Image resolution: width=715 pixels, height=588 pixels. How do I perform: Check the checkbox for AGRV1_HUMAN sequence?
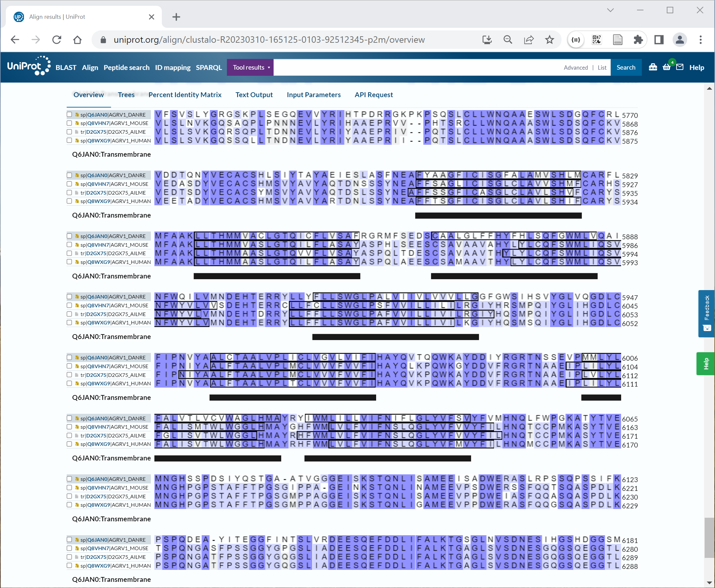[69, 141]
